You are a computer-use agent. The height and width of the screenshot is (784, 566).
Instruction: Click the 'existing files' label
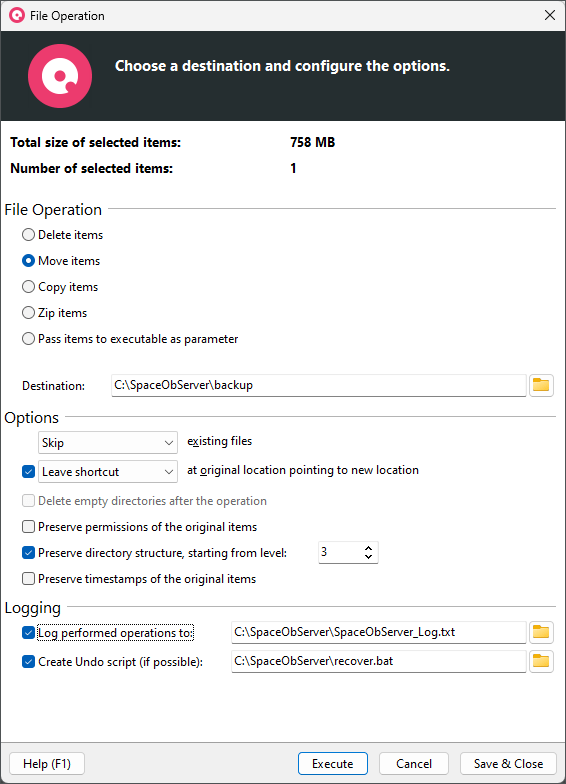click(x=220, y=441)
